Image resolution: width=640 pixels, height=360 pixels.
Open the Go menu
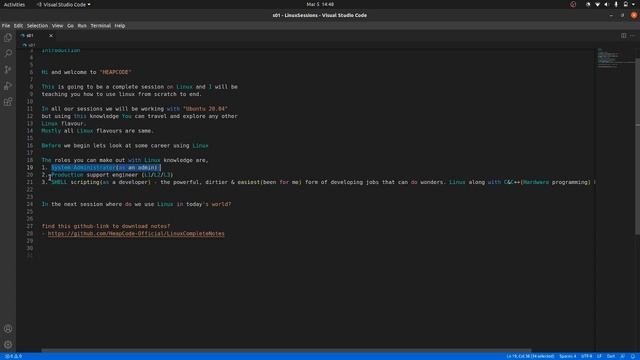[70, 26]
